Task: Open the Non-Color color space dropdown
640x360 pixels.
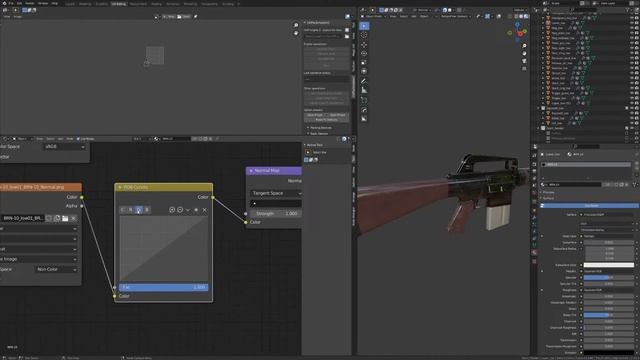Action: tap(56, 269)
